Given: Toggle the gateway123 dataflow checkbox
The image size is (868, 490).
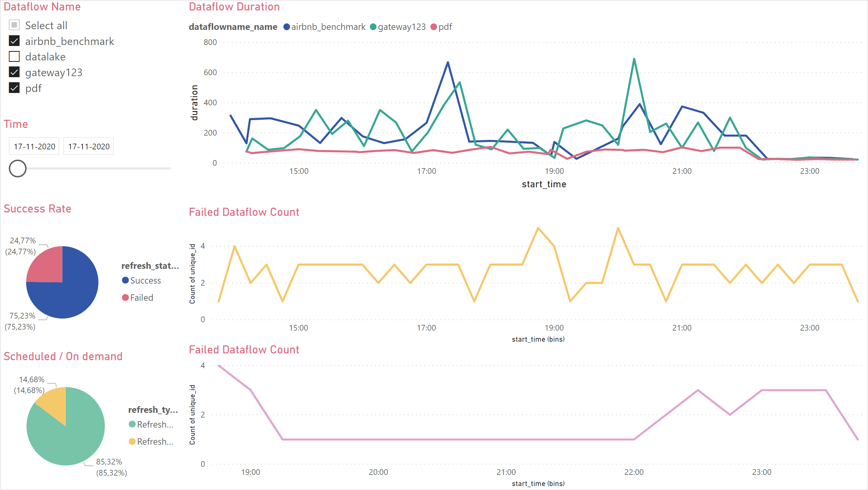Looking at the screenshot, I should tap(14, 72).
